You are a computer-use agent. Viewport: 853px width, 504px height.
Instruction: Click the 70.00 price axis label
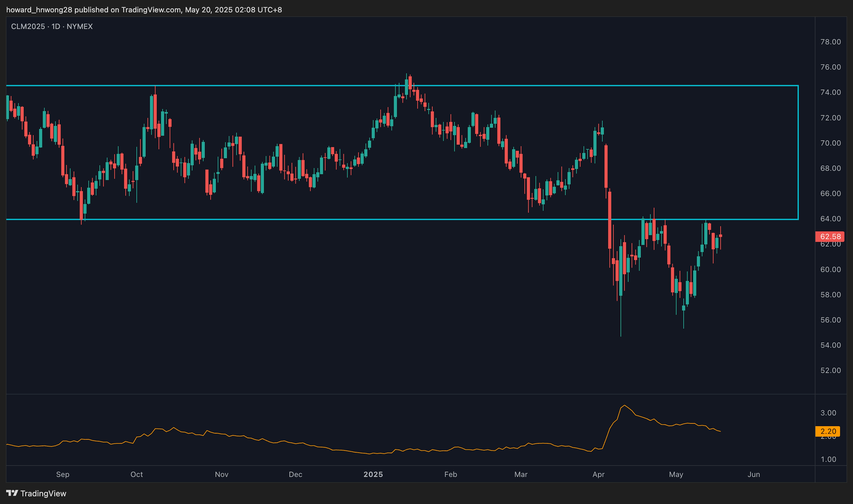pyautogui.click(x=830, y=143)
